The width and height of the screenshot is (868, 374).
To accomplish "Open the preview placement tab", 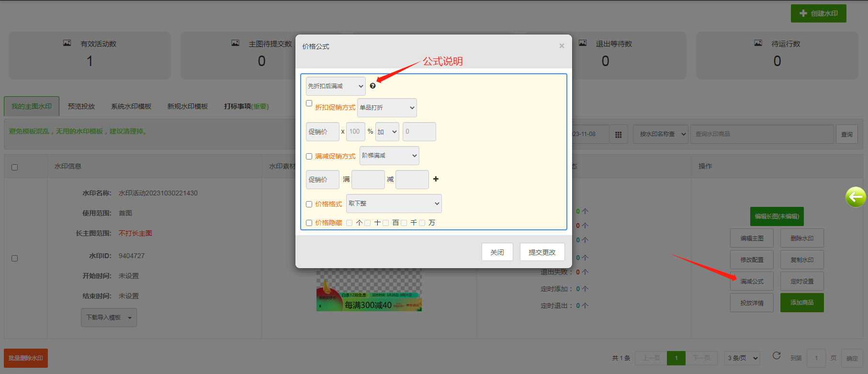I will tap(81, 106).
